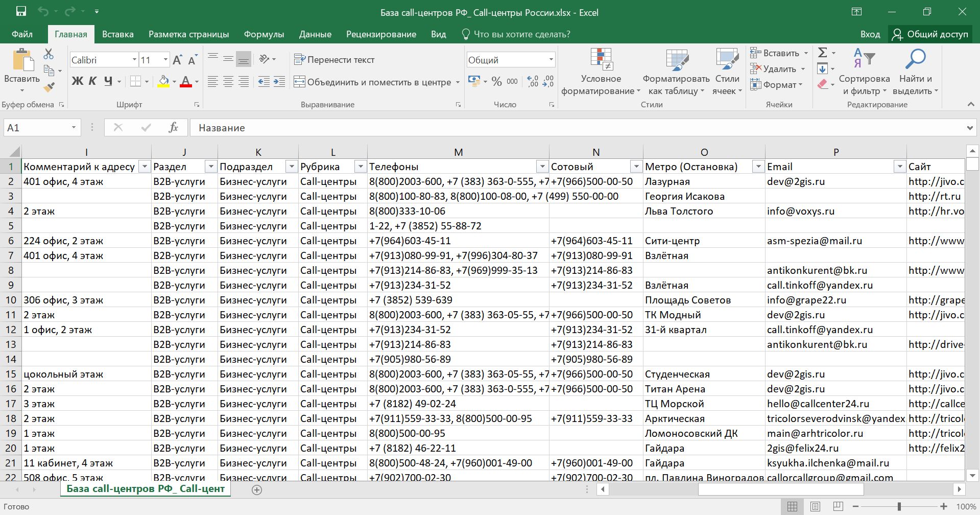This screenshot has height=515, width=980.
Task: Click the Cut scissors icon
Action: [49, 54]
